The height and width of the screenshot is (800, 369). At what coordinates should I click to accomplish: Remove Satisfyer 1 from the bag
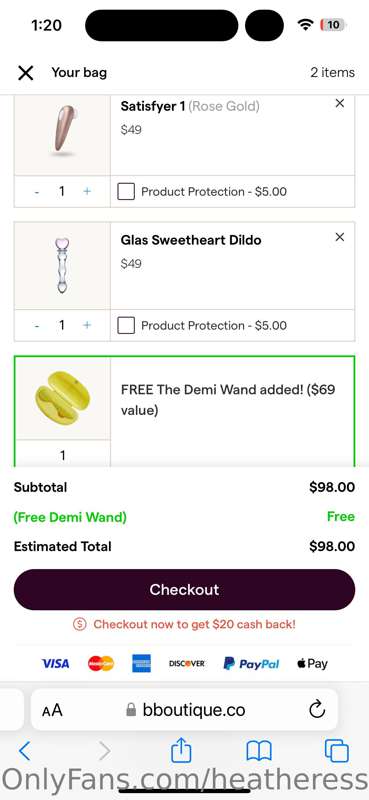coord(340,104)
